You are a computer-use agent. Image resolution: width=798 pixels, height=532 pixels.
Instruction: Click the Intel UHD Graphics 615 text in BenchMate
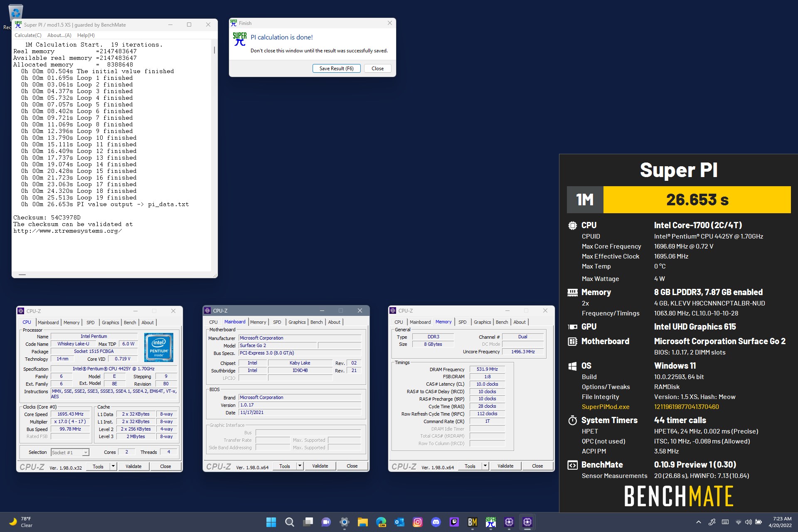[695, 327]
